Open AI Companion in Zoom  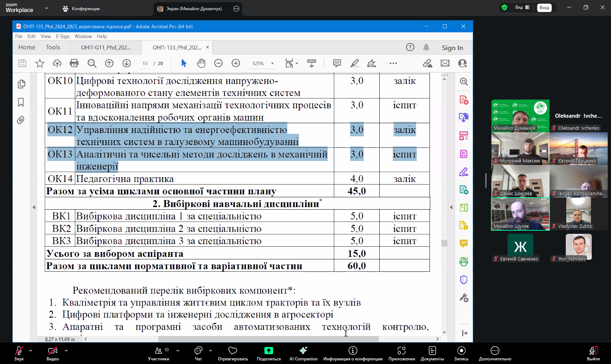[x=303, y=353]
